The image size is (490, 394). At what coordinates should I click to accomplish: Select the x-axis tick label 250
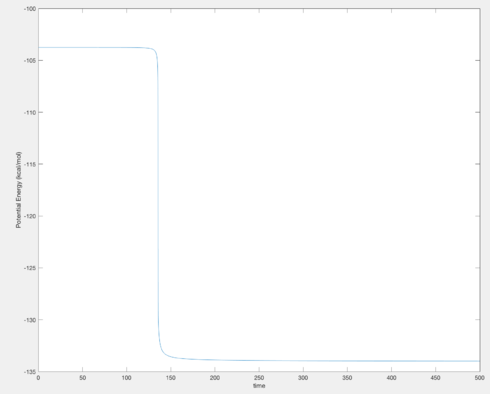(x=259, y=378)
